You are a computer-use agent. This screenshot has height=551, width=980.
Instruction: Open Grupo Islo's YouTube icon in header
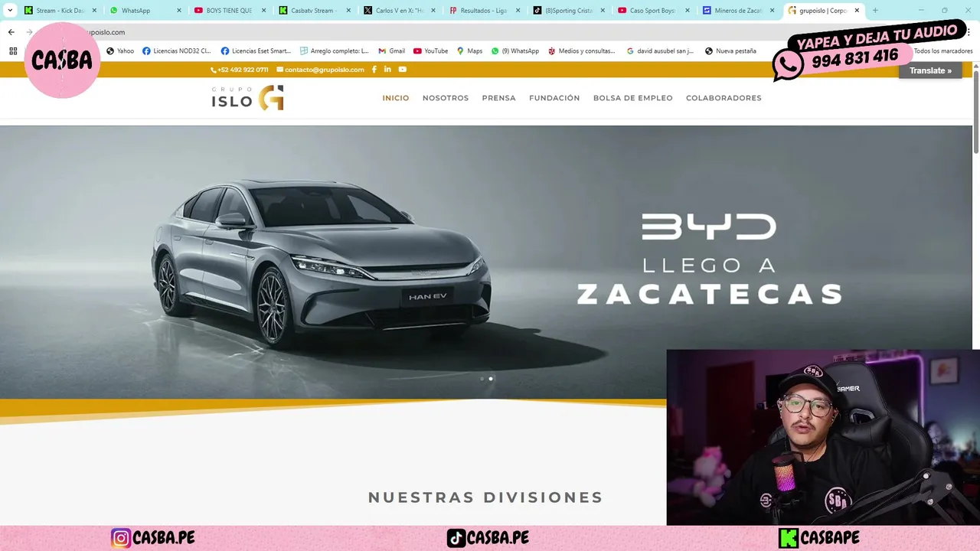(x=403, y=70)
